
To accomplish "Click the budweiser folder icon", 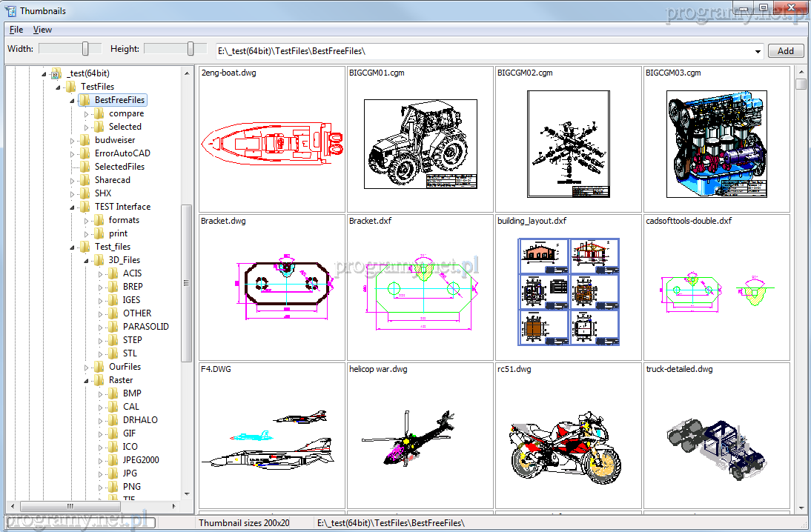I will [84, 140].
